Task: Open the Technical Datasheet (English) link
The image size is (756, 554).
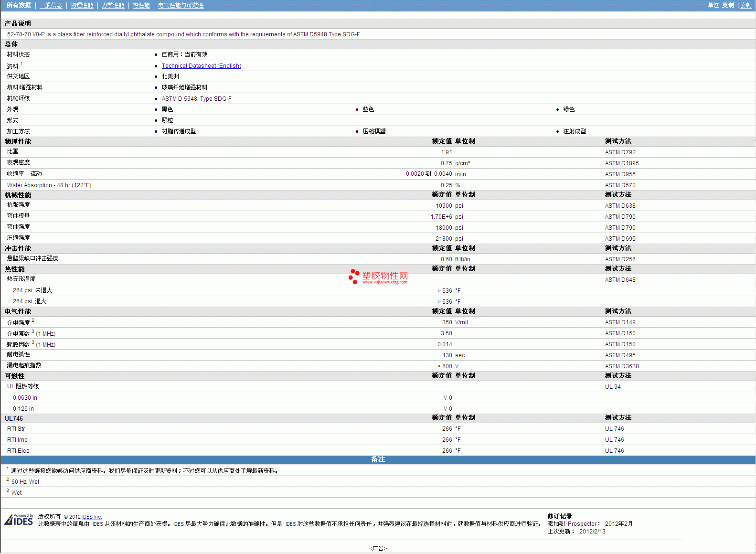Action: (x=201, y=66)
